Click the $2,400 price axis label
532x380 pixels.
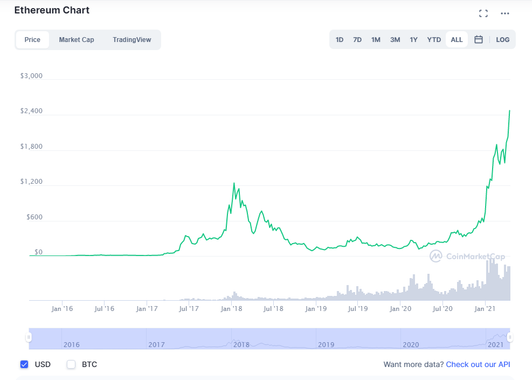click(x=31, y=111)
